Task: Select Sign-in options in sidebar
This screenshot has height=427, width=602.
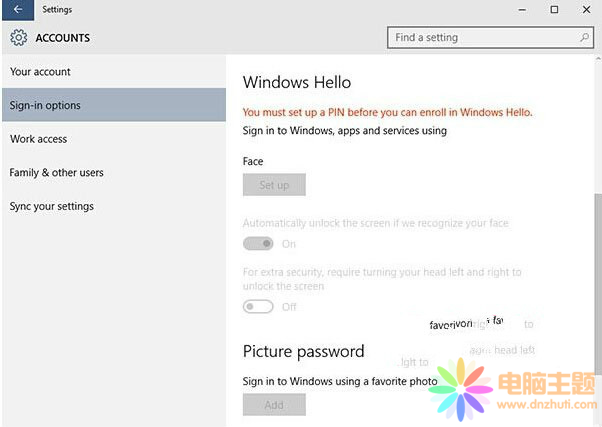Action: 114,105
